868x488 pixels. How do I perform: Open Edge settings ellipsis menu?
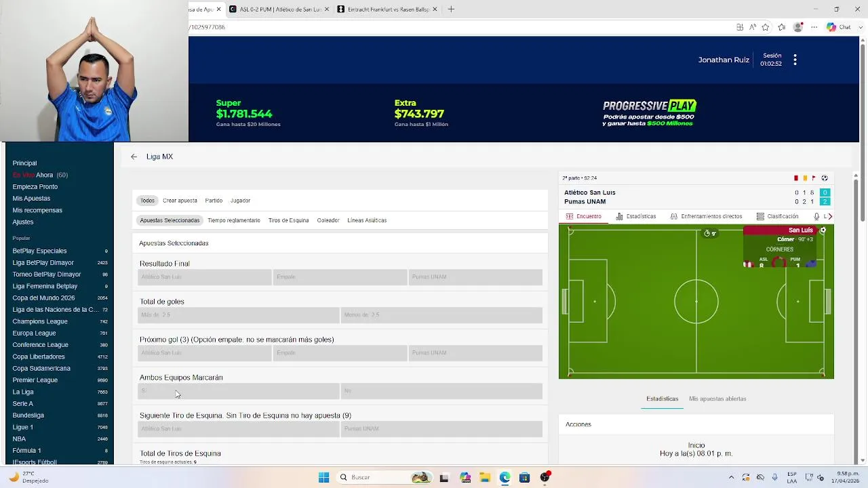(814, 27)
